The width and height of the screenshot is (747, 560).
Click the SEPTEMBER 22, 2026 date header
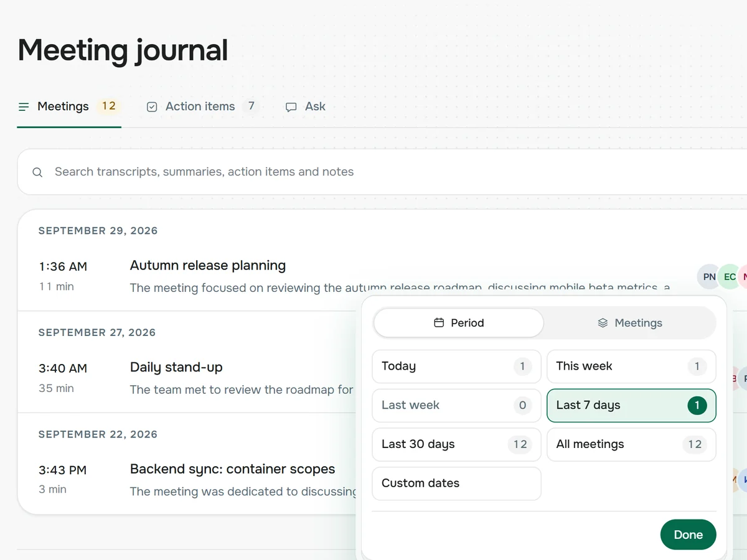(x=98, y=434)
